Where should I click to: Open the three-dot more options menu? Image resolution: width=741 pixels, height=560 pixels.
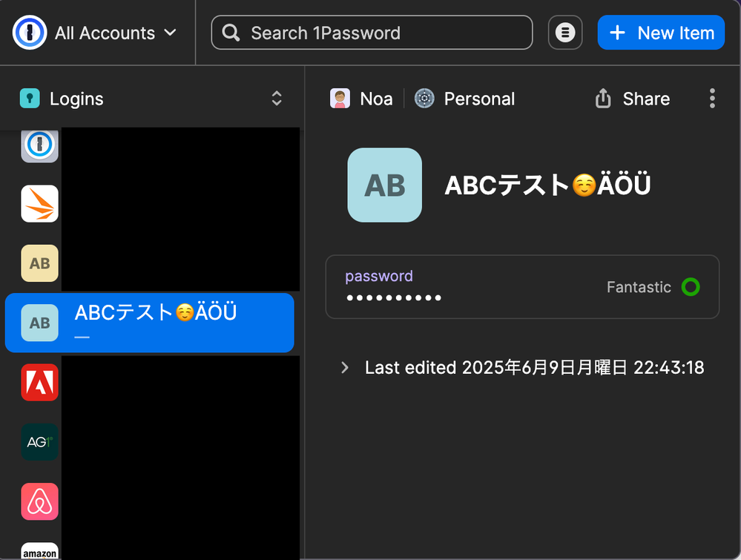pyautogui.click(x=712, y=99)
